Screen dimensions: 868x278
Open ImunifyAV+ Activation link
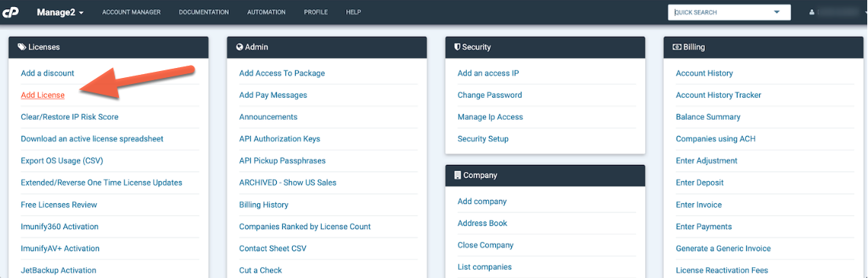pyautogui.click(x=60, y=249)
